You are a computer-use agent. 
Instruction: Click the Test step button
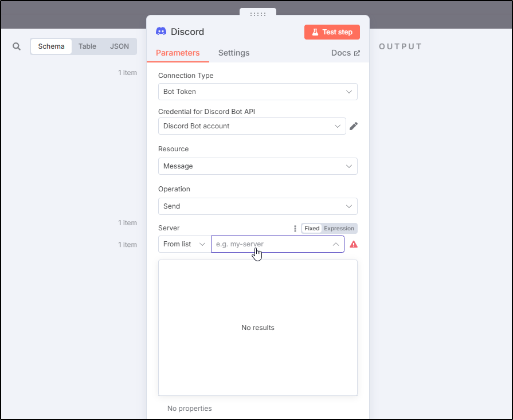pyautogui.click(x=332, y=32)
